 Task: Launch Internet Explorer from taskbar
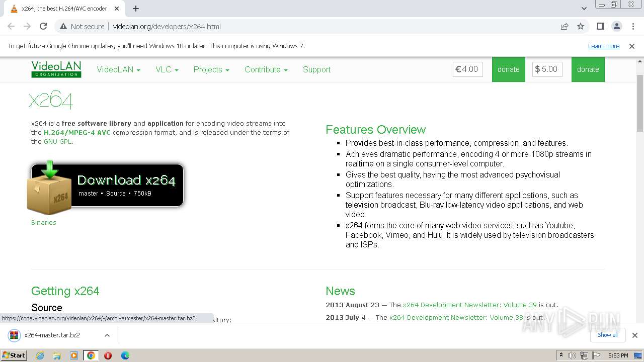pos(40,355)
